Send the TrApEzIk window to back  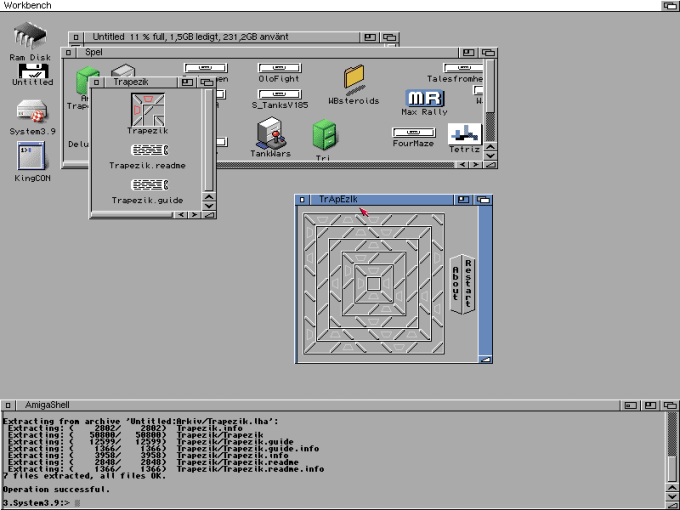[483, 199]
